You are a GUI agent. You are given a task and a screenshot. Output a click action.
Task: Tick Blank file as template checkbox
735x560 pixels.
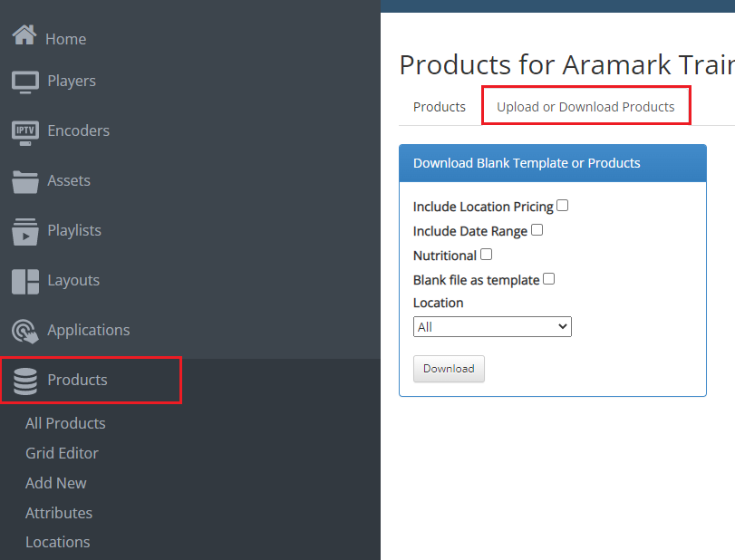pyautogui.click(x=549, y=279)
